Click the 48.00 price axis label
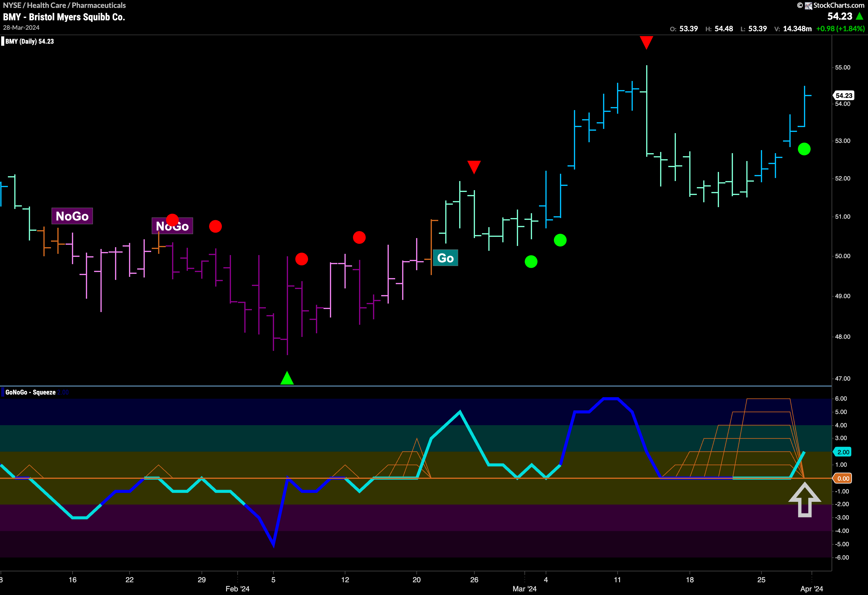 point(843,337)
